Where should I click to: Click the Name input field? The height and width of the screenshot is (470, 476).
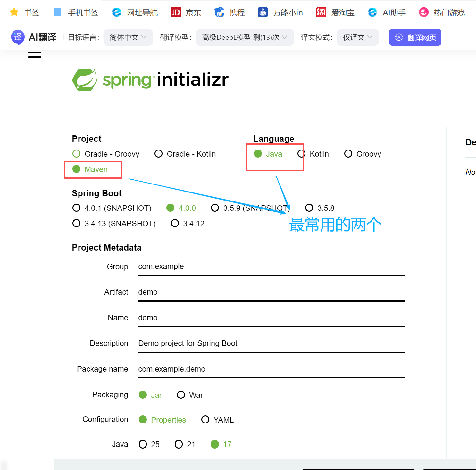[x=271, y=318]
